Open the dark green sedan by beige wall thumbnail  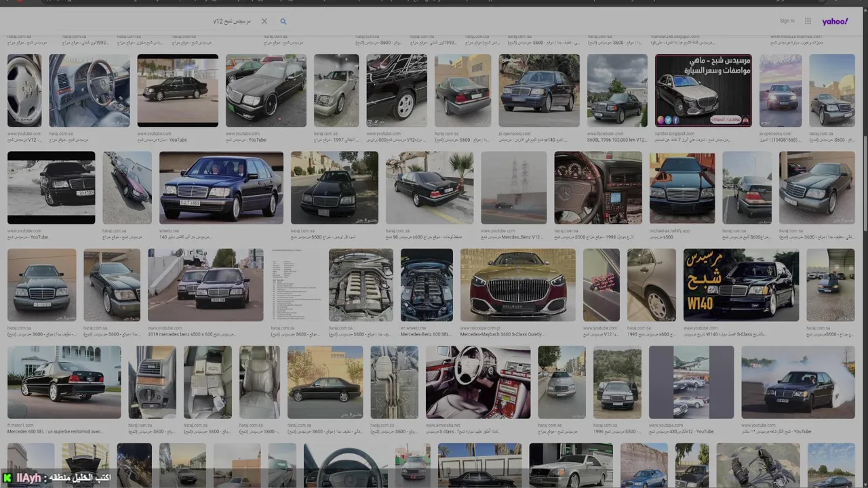41,285
